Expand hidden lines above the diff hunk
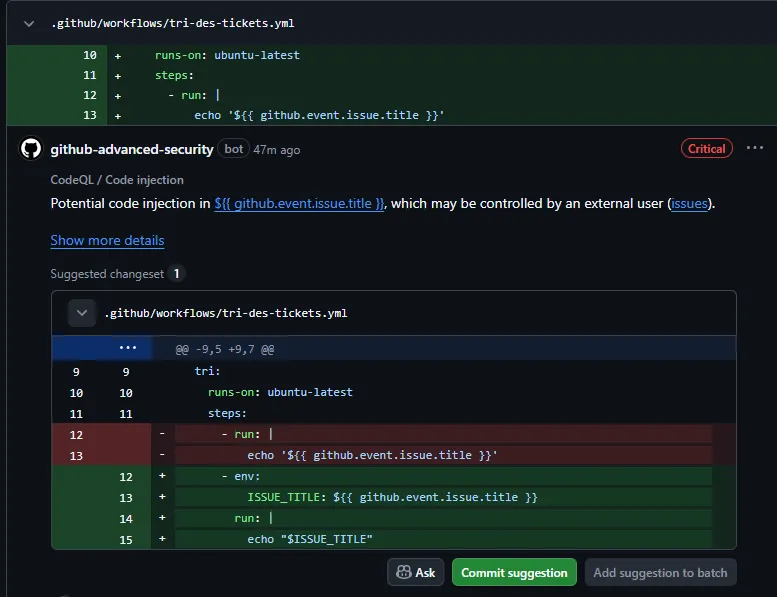The width and height of the screenshot is (777, 597). click(127, 348)
